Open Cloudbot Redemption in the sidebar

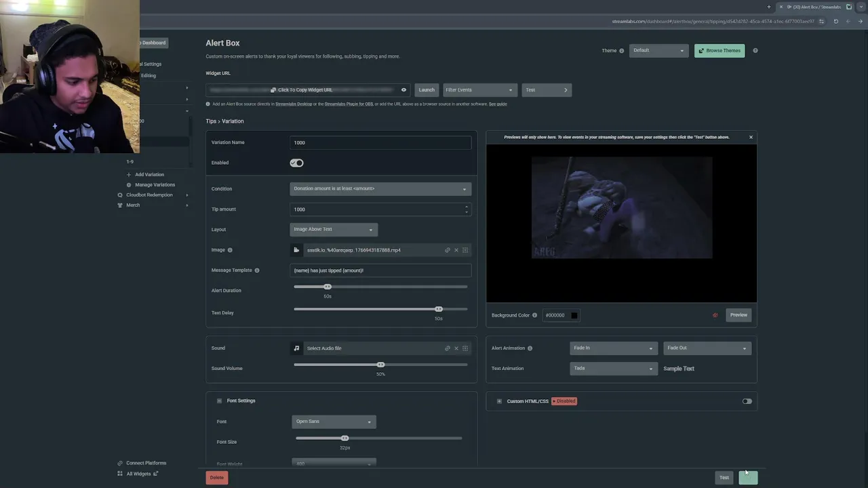click(149, 195)
